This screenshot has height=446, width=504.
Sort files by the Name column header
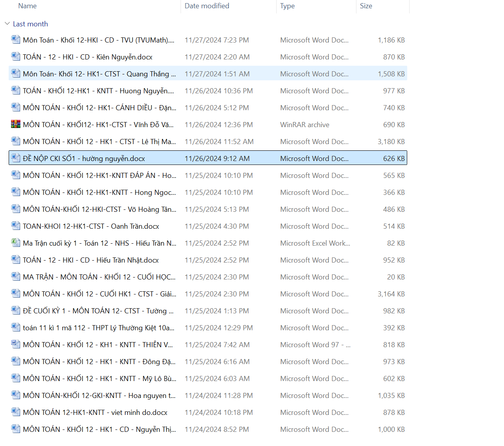27,6
